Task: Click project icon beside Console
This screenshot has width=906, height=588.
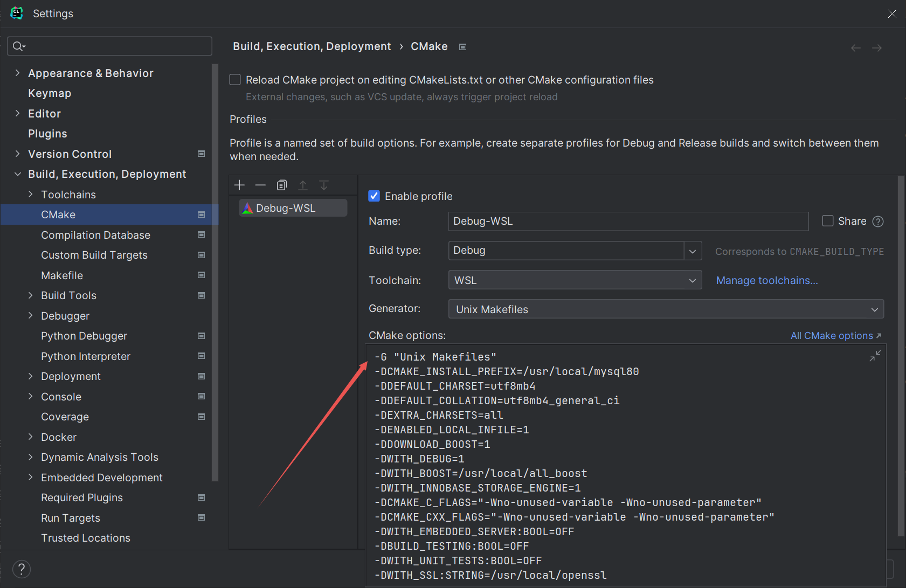Action: click(x=201, y=396)
